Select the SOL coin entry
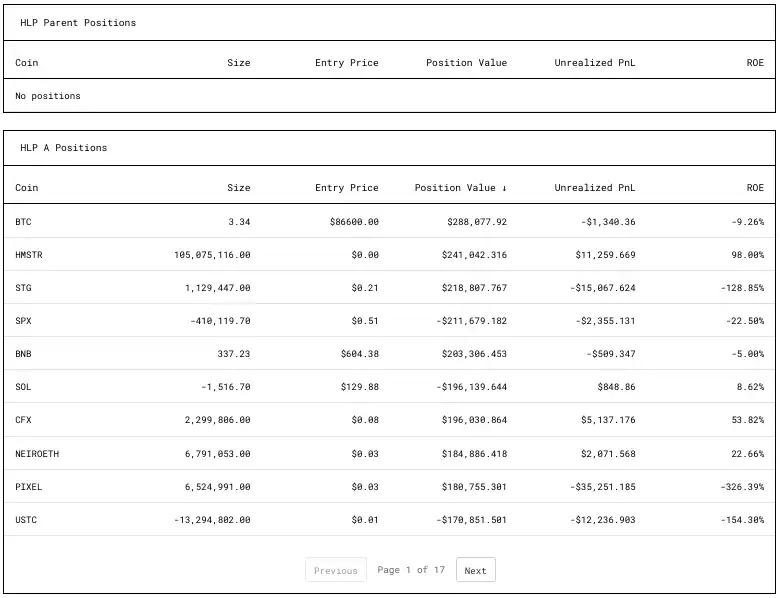The image size is (780, 598). (24, 387)
